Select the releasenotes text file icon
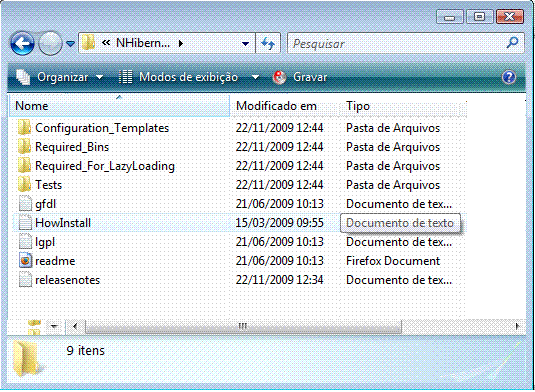The width and height of the screenshot is (535, 392). [x=25, y=280]
